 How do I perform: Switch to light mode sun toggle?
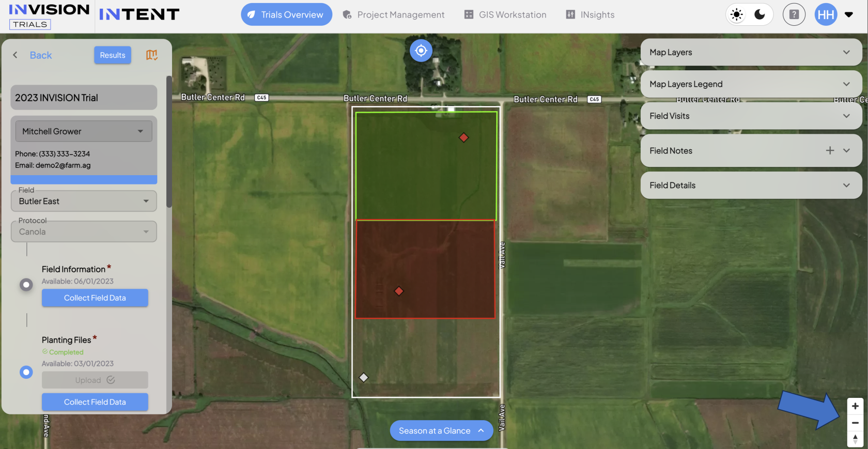[737, 14]
